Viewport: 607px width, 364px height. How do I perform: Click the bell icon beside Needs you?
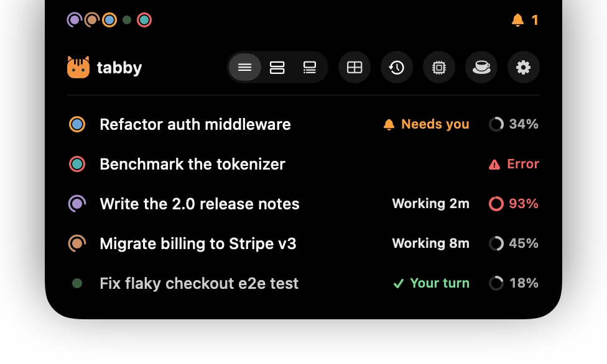pos(389,125)
